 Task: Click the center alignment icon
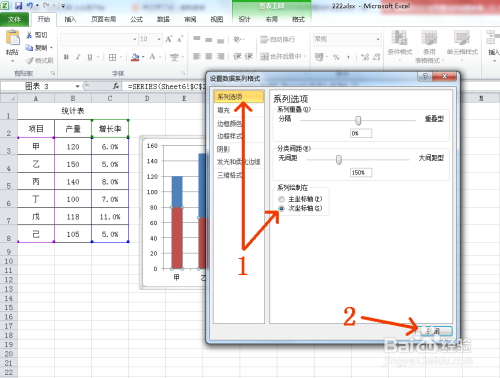209,56
